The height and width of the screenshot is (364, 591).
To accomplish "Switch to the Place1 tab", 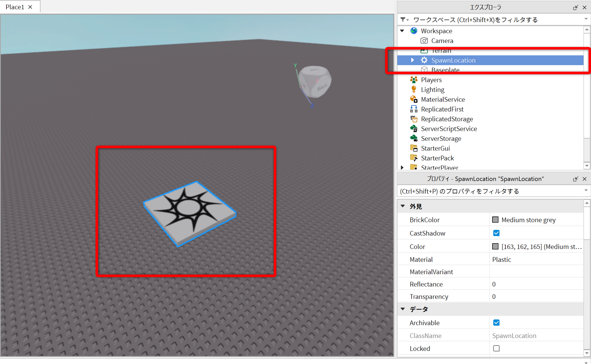I will point(15,7).
